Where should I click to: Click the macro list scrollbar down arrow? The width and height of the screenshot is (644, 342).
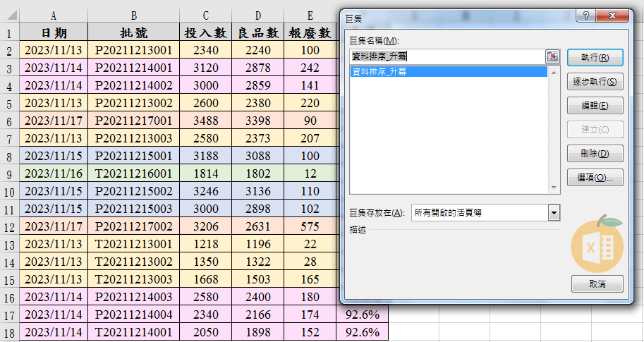point(554,188)
